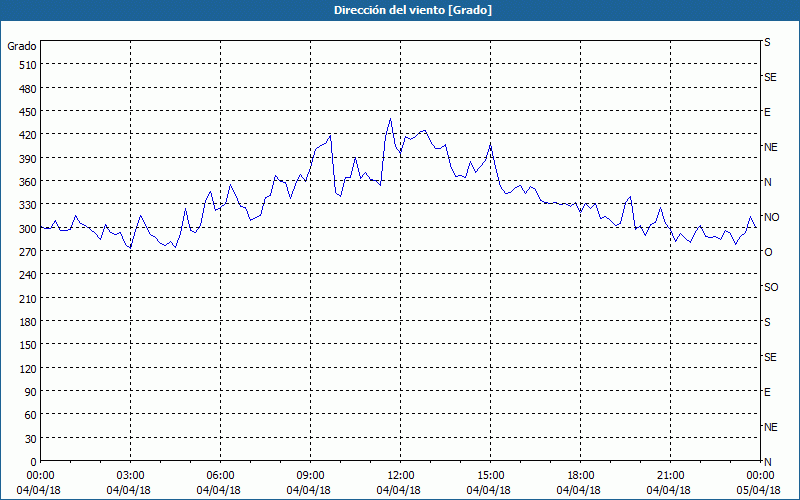Click the 09:00 time axis label
800x500 pixels.
(310, 476)
